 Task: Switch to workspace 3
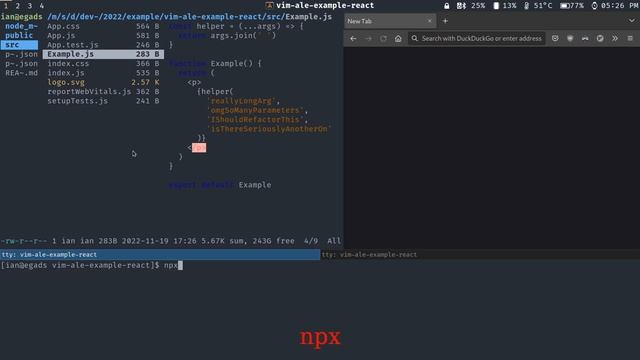[29, 5]
